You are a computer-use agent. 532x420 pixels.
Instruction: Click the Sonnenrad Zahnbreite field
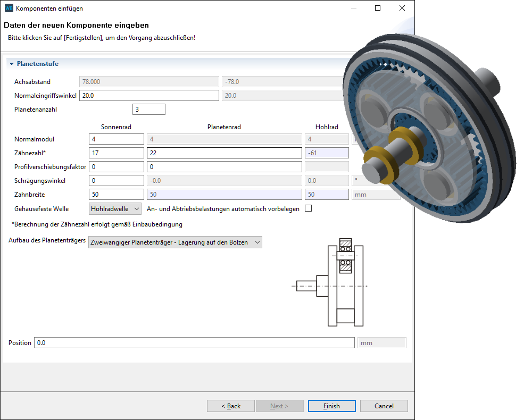click(117, 195)
